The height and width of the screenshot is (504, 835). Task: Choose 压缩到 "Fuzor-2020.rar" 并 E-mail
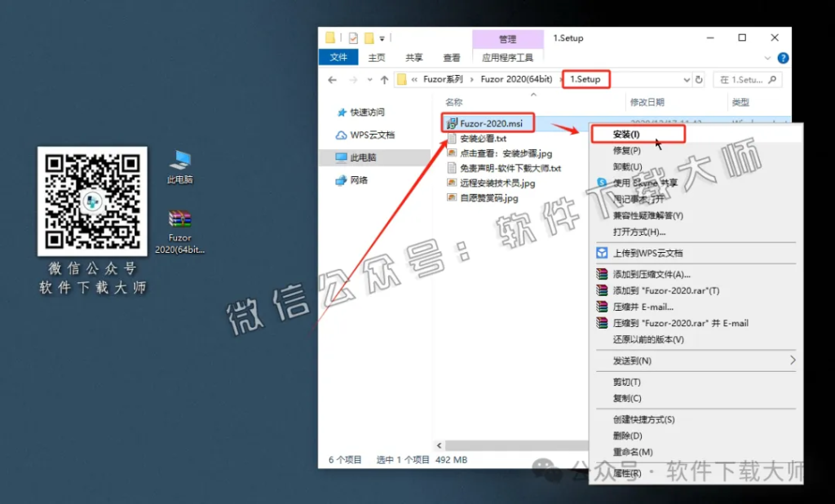tap(681, 323)
